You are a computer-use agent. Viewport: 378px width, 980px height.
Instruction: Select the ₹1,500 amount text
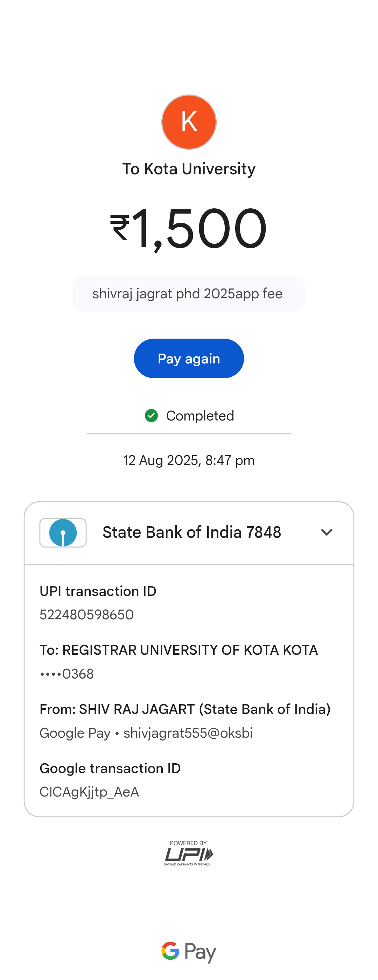tap(199, 228)
